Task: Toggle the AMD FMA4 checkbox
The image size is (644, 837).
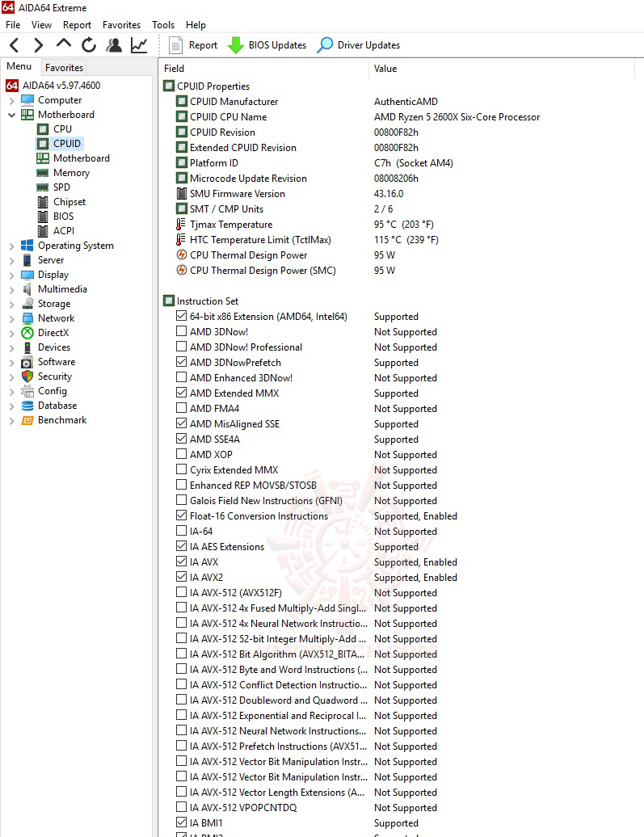Action: 182,408
